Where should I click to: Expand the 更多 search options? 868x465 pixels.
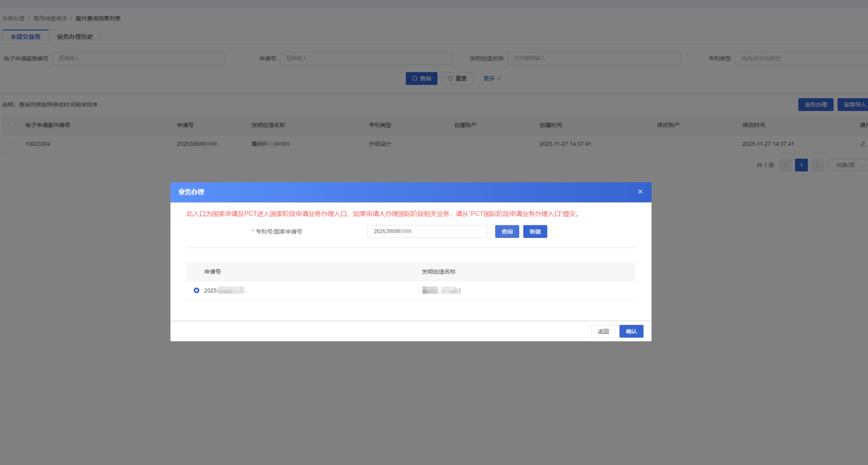[492, 78]
